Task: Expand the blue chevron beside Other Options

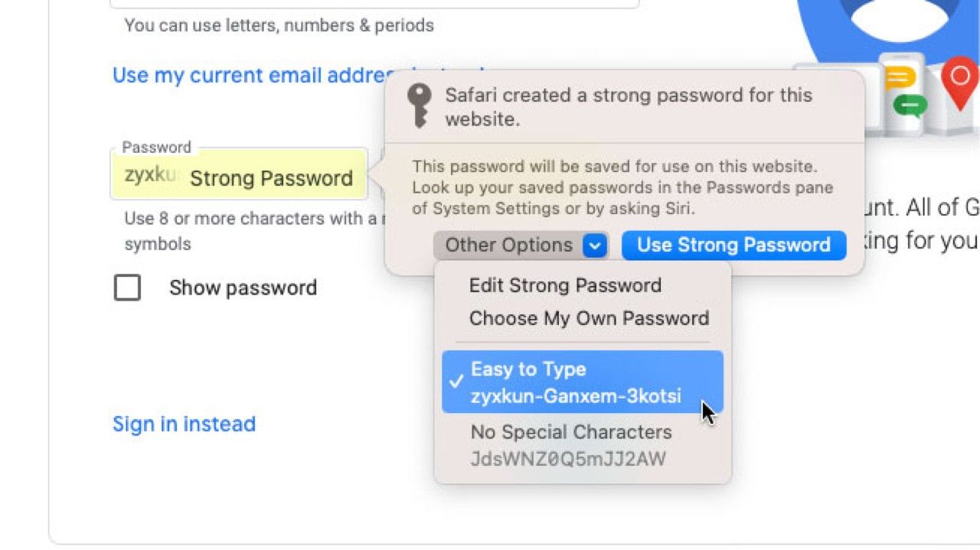Action: coord(595,246)
